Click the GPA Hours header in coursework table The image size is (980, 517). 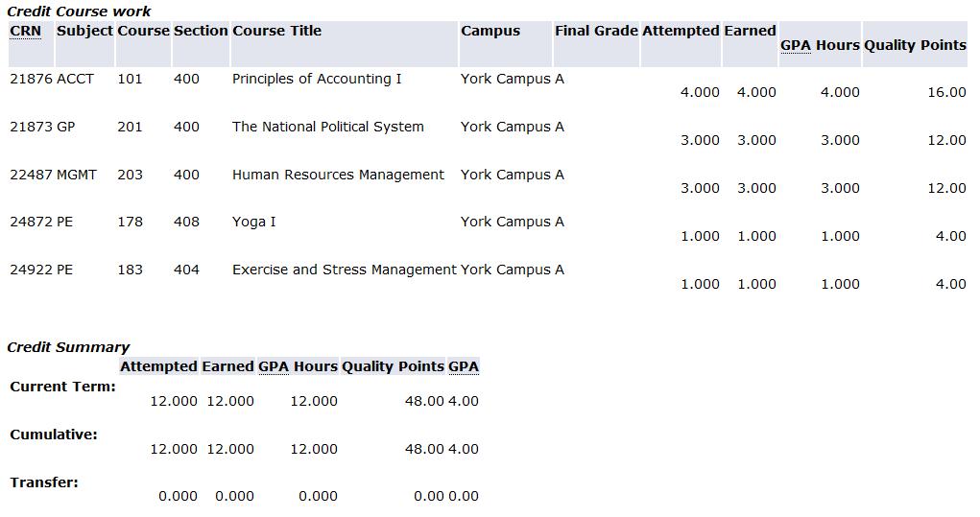(x=820, y=46)
